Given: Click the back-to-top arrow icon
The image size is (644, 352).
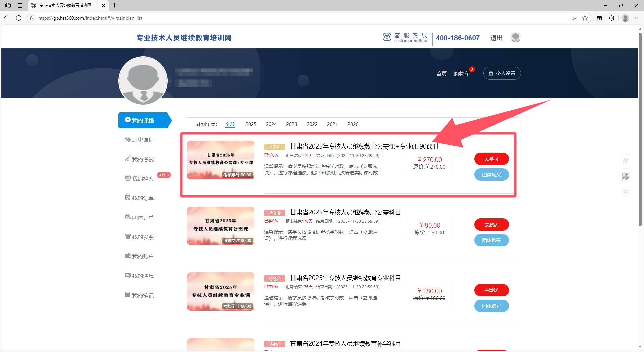Looking at the screenshot, I should (x=626, y=194).
